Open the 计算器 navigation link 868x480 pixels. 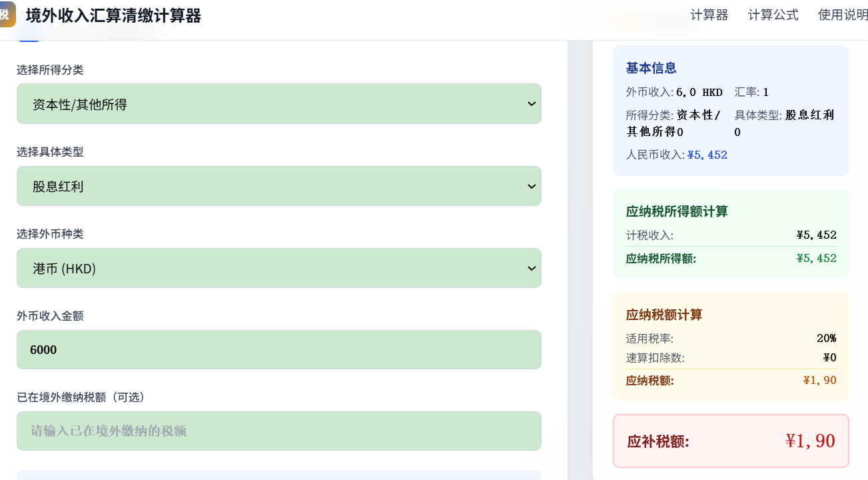(709, 15)
